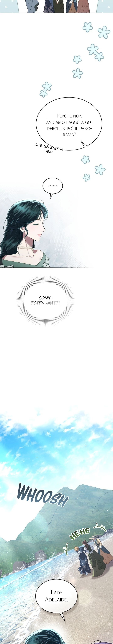Click the 'Lady Adelaide.' speech bubble
The height and width of the screenshot is (644, 113).
[56, 595]
